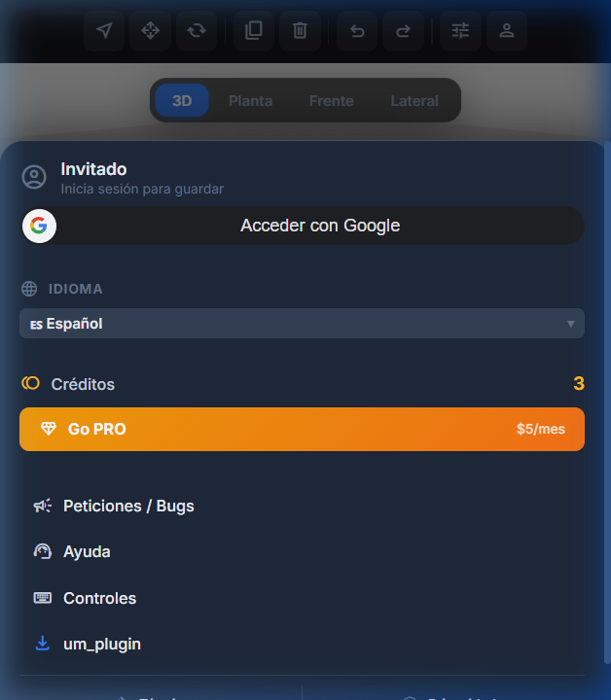Redo the last action
Image resolution: width=611 pixels, height=700 pixels.
click(403, 31)
